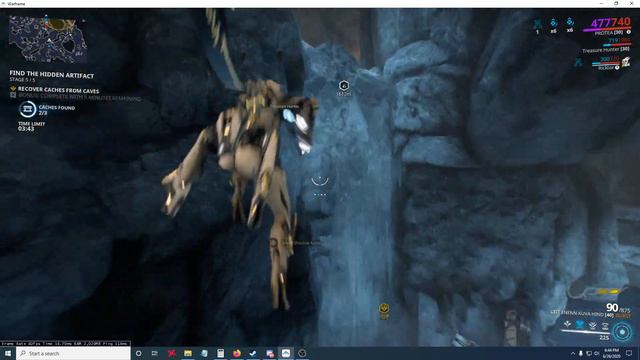Viewport: 640px width, 360px height.
Task: Click the 03:43 time limit value
Action: pyautogui.click(x=26, y=129)
